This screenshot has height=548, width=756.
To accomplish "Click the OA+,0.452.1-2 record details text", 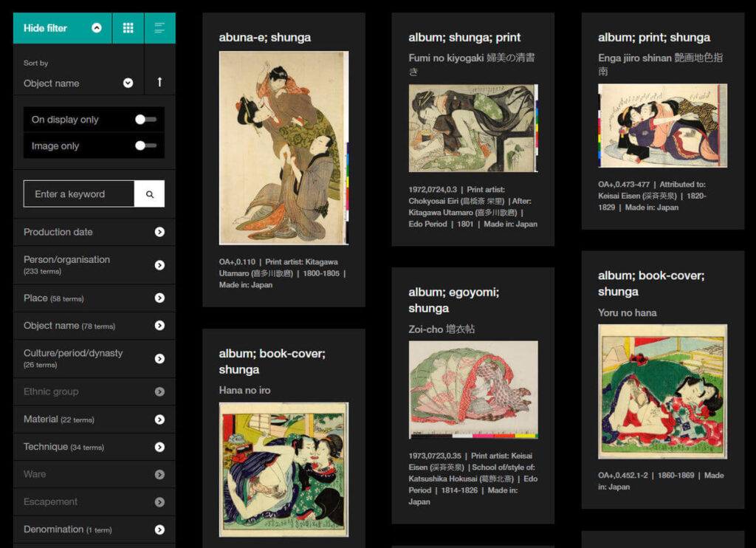I will [x=661, y=481].
